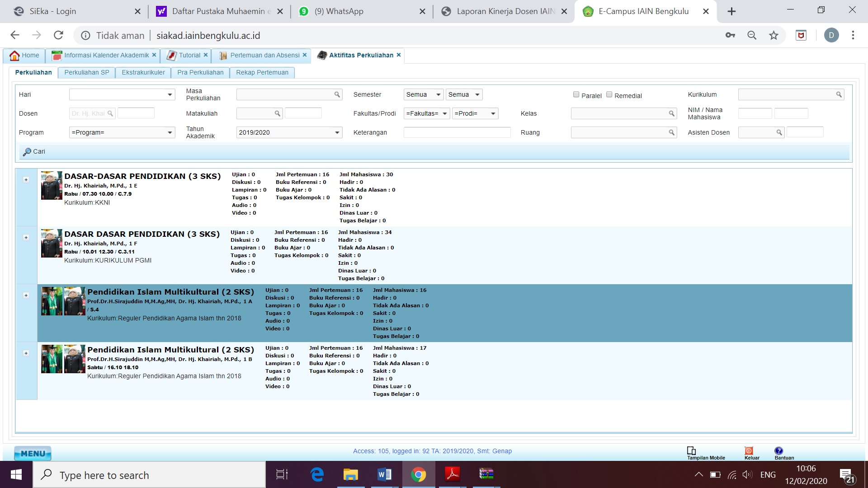Enable the Paralel checkbox
Viewport: 868px width, 488px height.
pos(576,94)
